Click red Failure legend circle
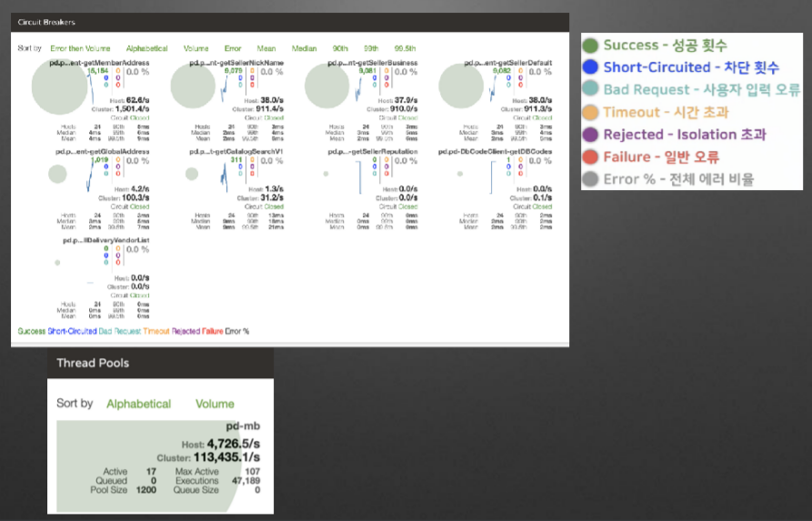Viewport: 812px width, 521px height. [590, 157]
